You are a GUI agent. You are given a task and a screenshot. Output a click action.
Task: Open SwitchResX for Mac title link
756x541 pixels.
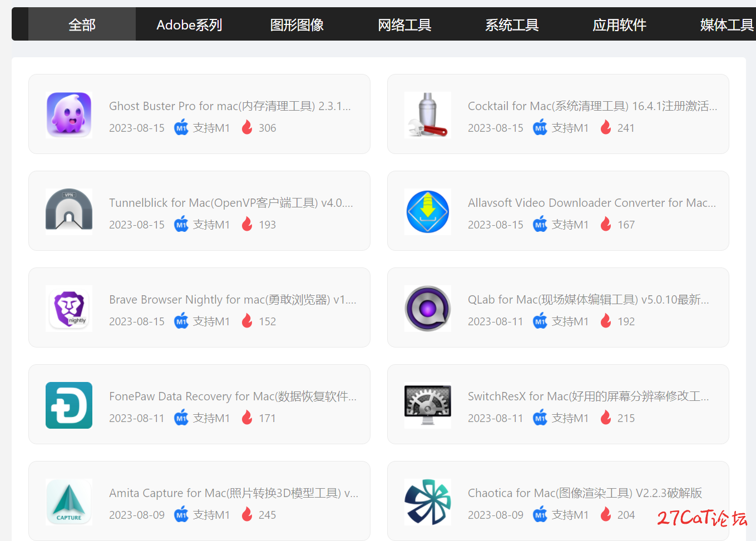click(x=589, y=396)
